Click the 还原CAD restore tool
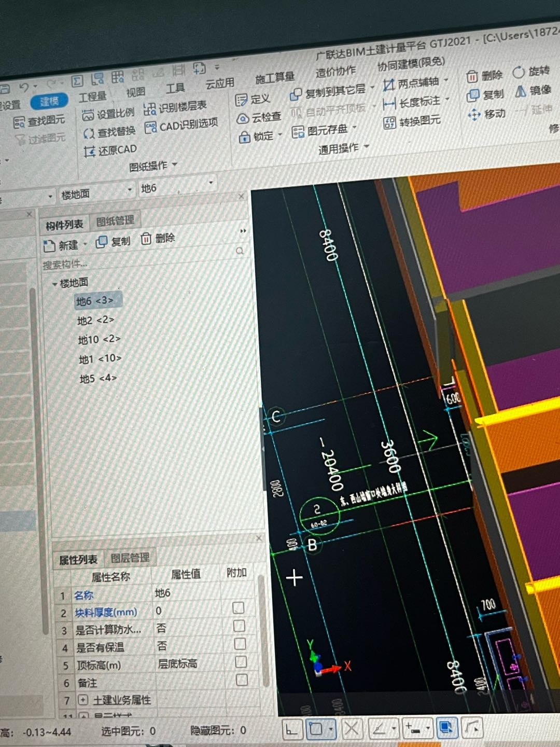The image size is (560, 747). pyautogui.click(x=110, y=150)
